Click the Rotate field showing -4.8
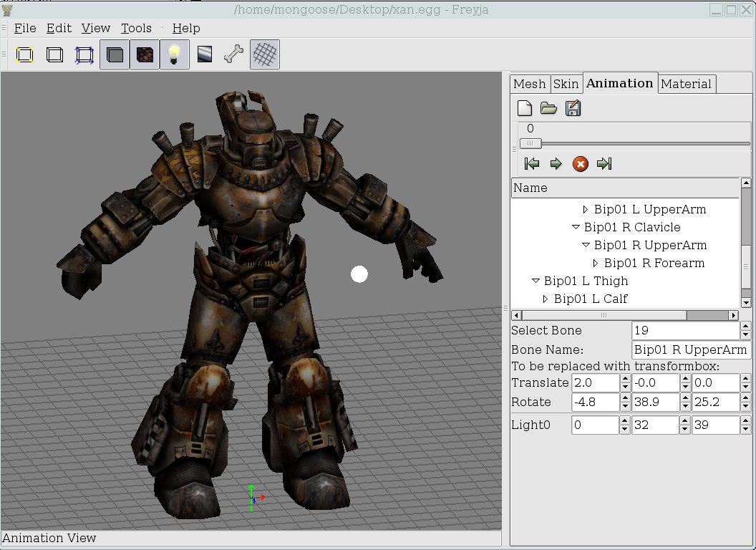Viewport: 756px width, 550px height. tap(596, 402)
